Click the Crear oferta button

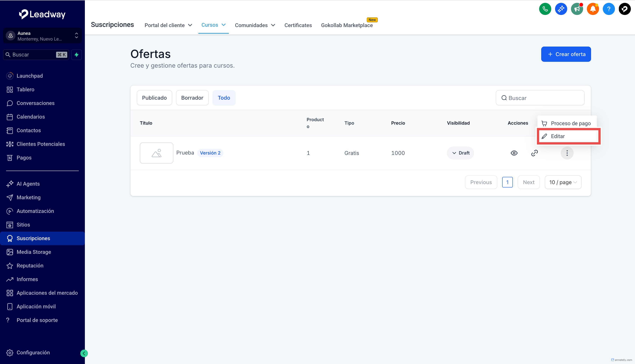pyautogui.click(x=566, y=54)
